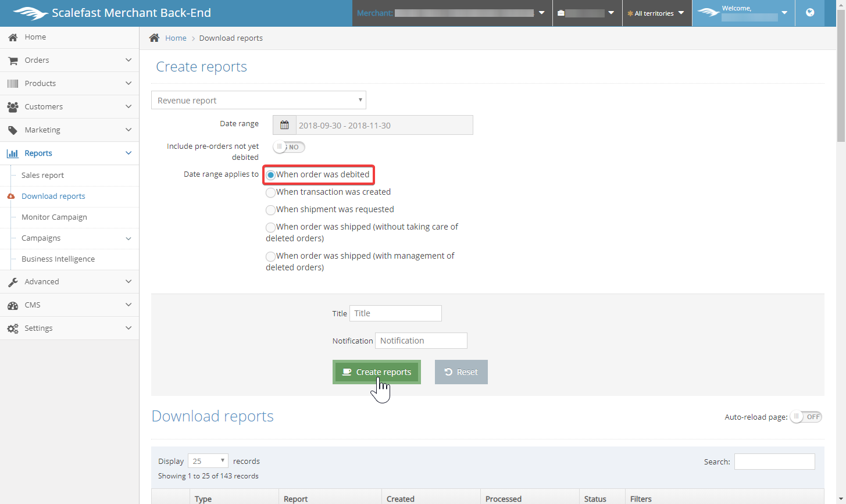Open Sales report in sidebar
This screenshot has width=846, height=504.
[42, 176]
